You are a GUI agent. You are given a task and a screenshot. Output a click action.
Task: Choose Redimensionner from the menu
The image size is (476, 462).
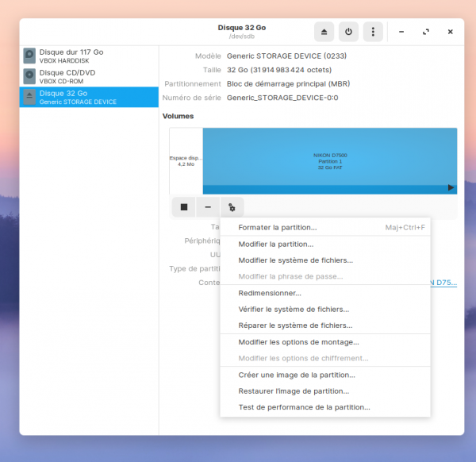click(269, 293)
